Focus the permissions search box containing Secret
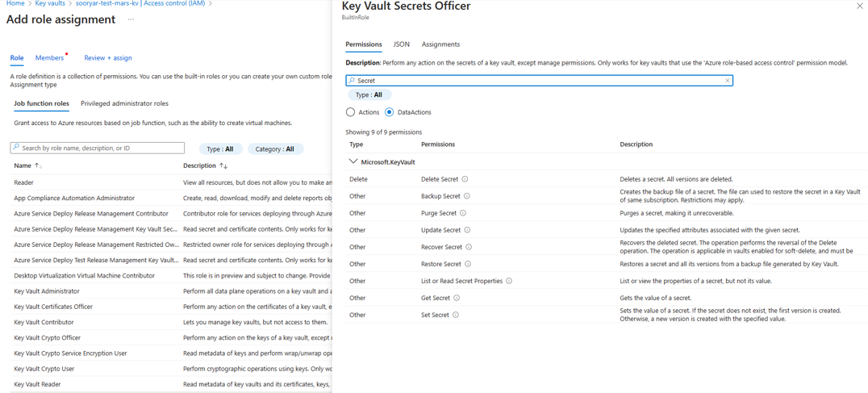This screenshot has width=868, height=393. [539, 81]
